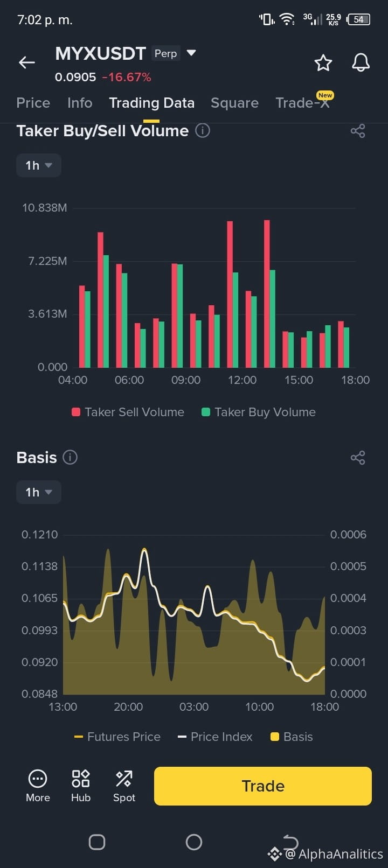Image resolution: width=388 pixels, height=868 pixels.
Task: Toggle the Futures Price legend series
Action: 117,737
